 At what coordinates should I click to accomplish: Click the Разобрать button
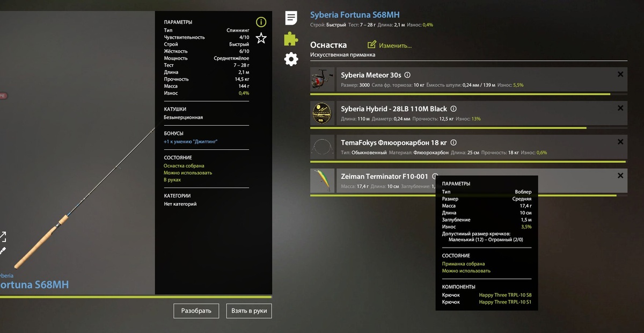196,311
